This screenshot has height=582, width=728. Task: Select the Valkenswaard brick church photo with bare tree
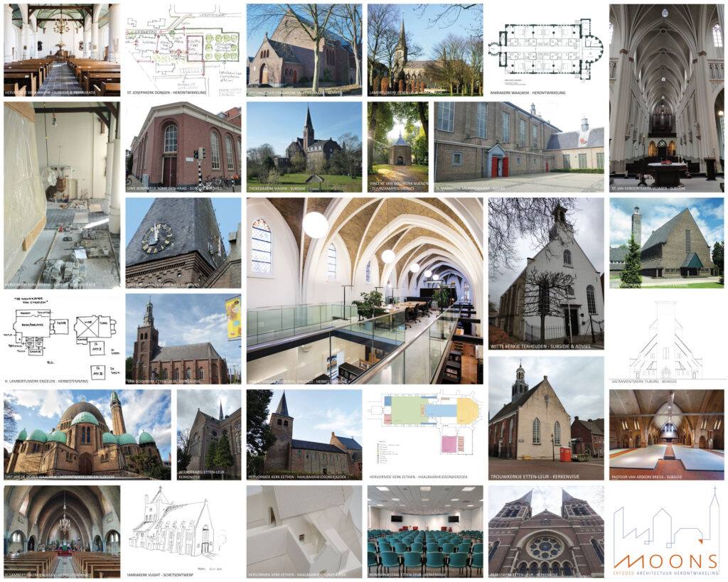(x=304, y=50)
